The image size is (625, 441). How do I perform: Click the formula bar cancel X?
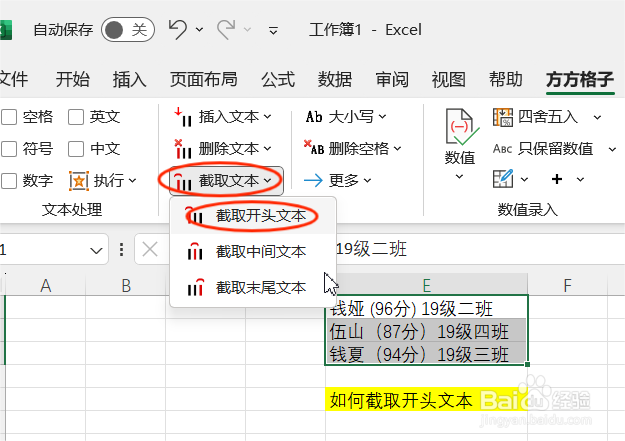[150, 250]
